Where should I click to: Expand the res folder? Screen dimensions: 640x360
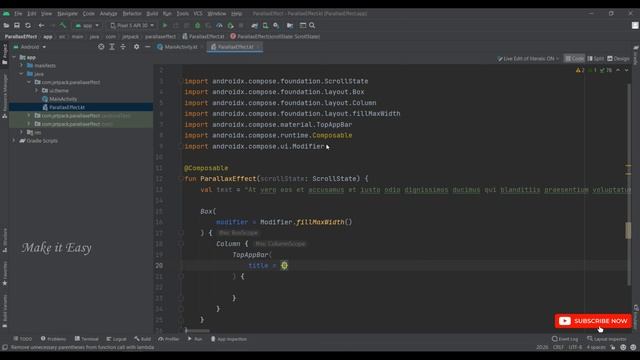[x=22, y=132]
